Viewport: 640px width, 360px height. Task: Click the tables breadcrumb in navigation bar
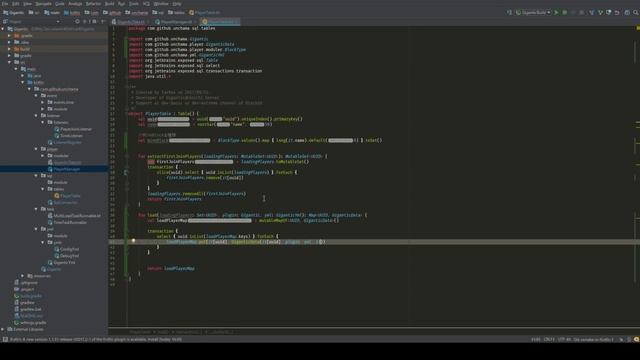(176, 13)
